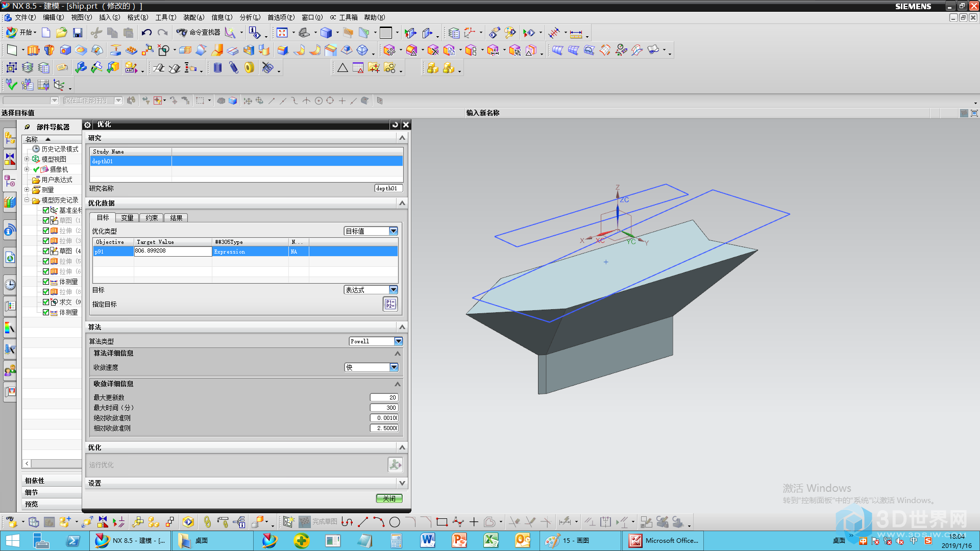Image resolution: width=980 pixels, height=551 pixels.
Task: Switch to the 约束 tab
Action: pyautogui.click(x=152, y=218)
